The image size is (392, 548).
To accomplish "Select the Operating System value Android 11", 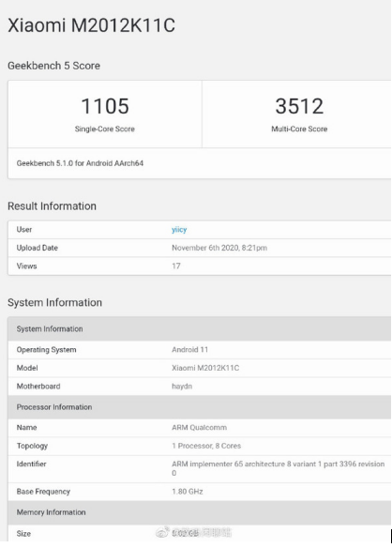I will pyautogui.click(x=189, y=350).
